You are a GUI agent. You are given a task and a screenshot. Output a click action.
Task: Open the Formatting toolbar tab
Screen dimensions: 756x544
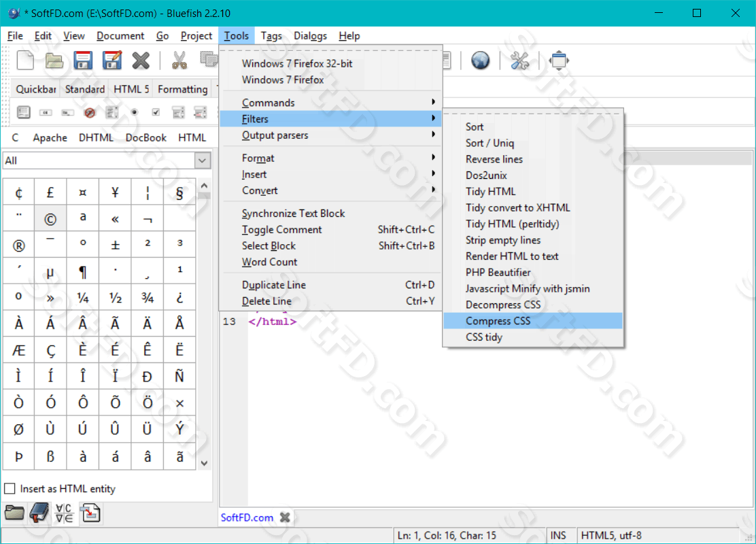182,89
